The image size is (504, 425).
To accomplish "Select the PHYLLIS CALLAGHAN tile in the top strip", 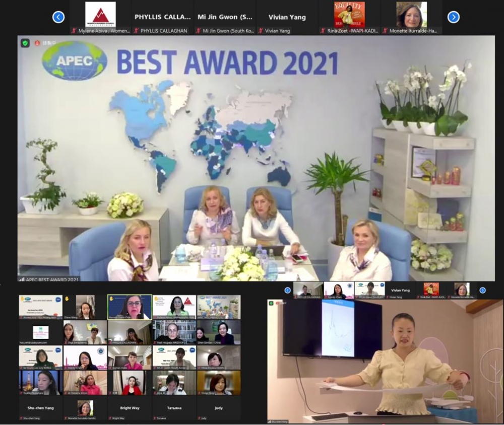I will tap(163, 18).
